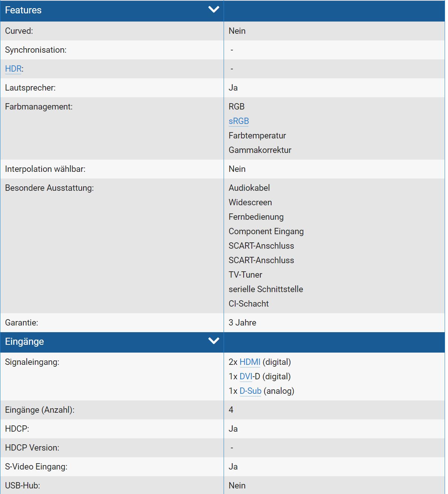Click the HDCP Version row label

32,448
